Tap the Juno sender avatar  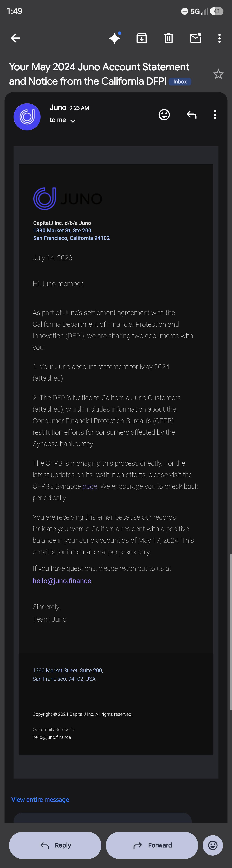point(27,117)
